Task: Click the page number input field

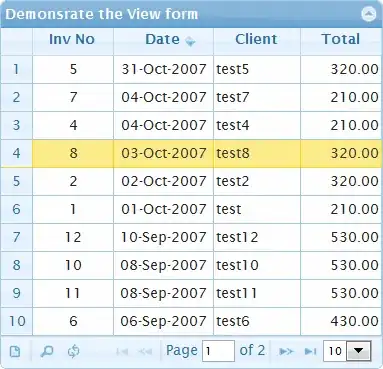Action: tap(218, 351)
